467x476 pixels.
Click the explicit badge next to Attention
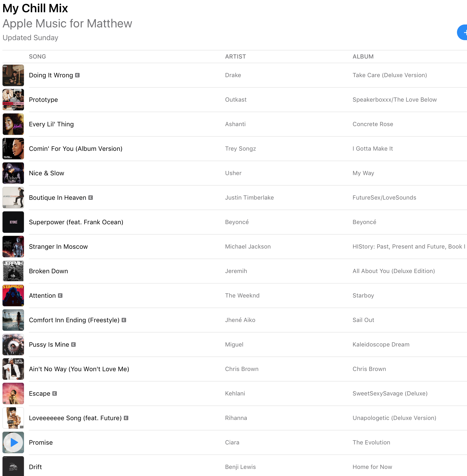point(60,295)
